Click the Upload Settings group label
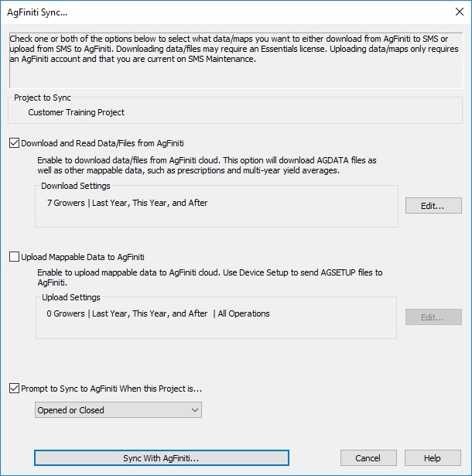The height and width of the screenshot is (476, 472). coord(71,297)
